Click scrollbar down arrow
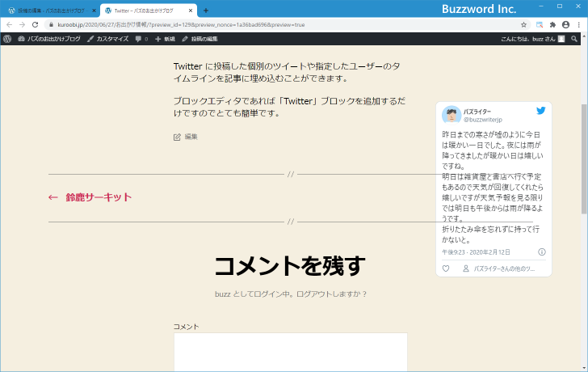This screenshot has width=588, height=372. [x=584, y=368]
